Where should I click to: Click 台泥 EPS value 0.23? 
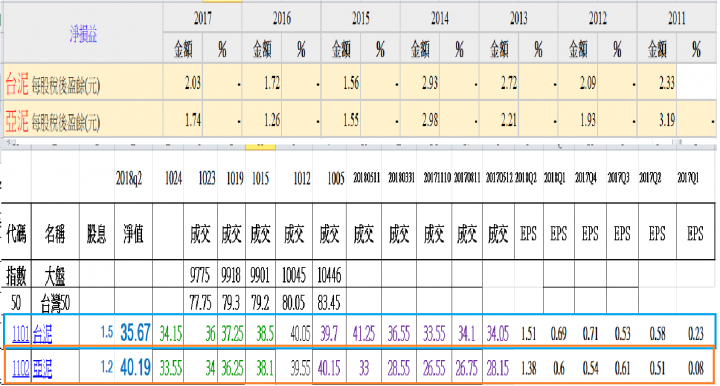pos(696,334)
